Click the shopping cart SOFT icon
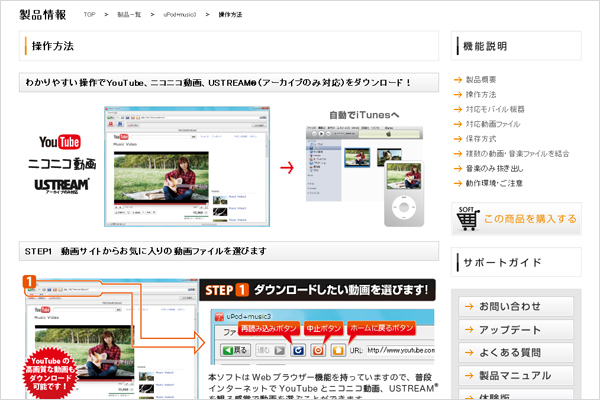The width and height of the screenshot is (600, 400). pos(467,215)
